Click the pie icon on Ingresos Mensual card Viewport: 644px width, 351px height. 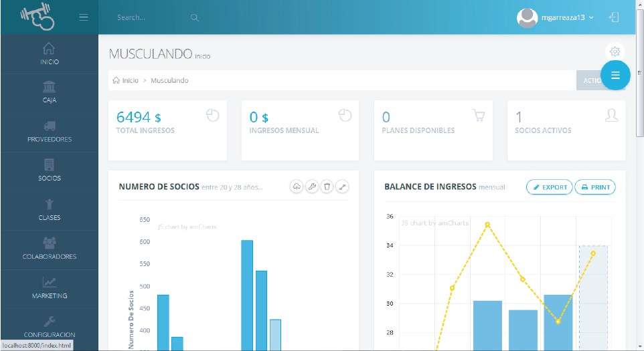345,115
